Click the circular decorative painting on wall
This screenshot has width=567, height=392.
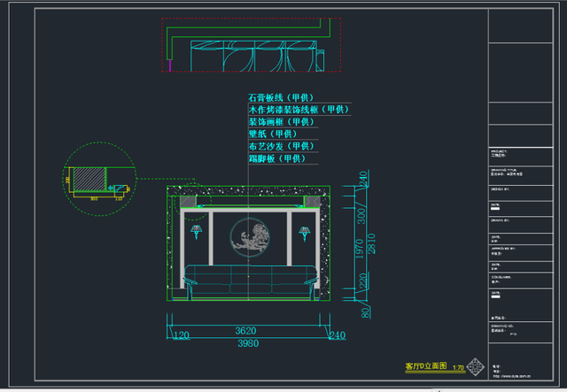pos(250,237)
